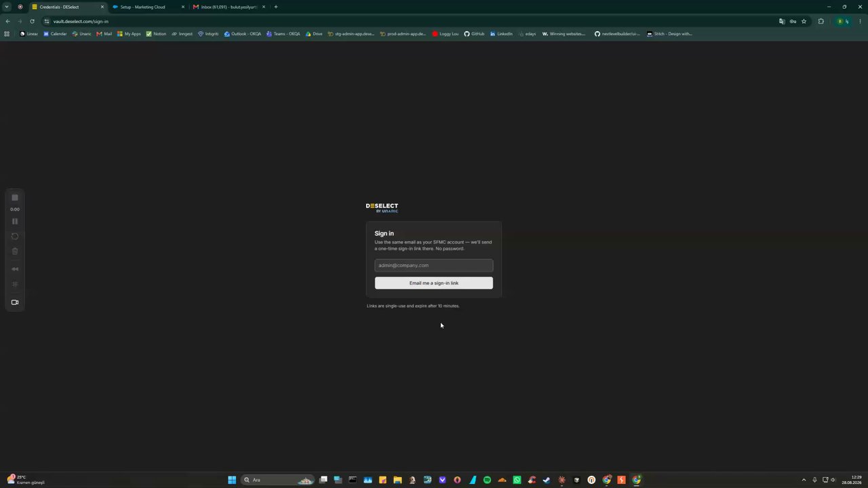
Task: Open the Drive bookmark
Action: (314, 34)
